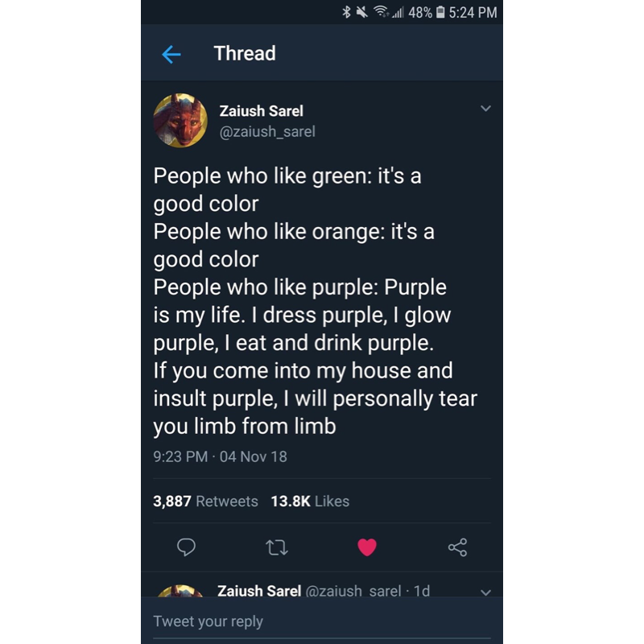Image resolution: width=644 pixels, height=644 pixels.
Task: Tap the muted sound status icon
Action: point(361,12)
